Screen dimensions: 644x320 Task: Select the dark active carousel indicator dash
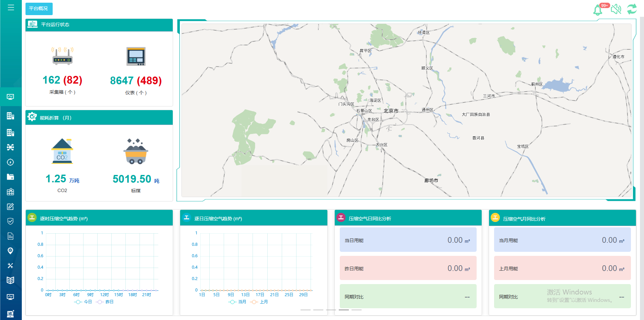pos(343,310)
